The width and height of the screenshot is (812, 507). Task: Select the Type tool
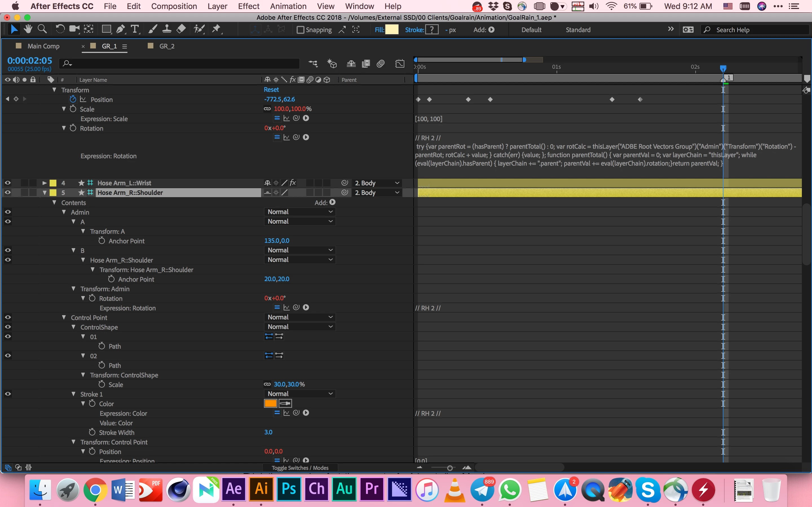coord(134,30)
